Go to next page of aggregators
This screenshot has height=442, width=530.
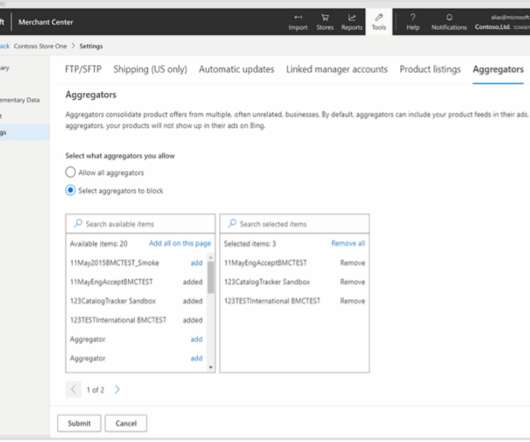point(117,389)
